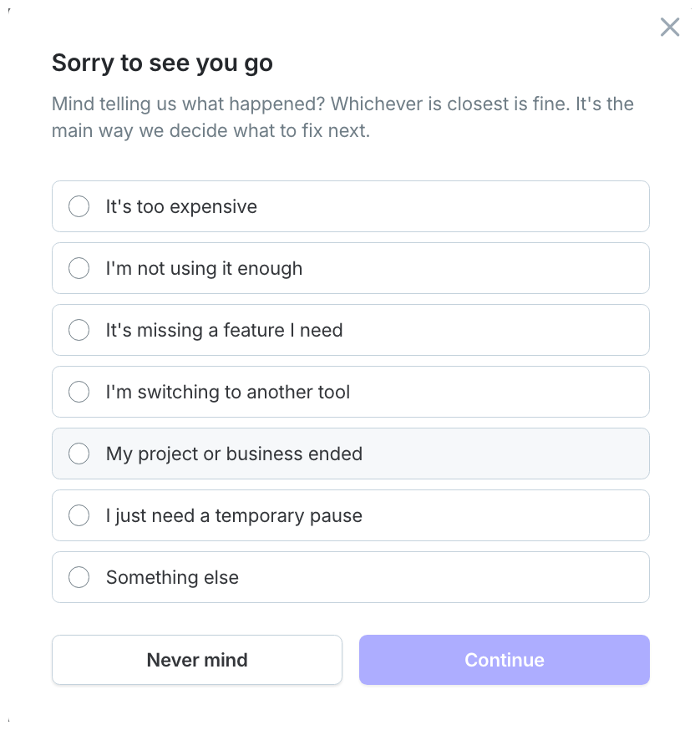
Task: Click the "main way we decide what to fix next" line
Action: pos(211,131)
